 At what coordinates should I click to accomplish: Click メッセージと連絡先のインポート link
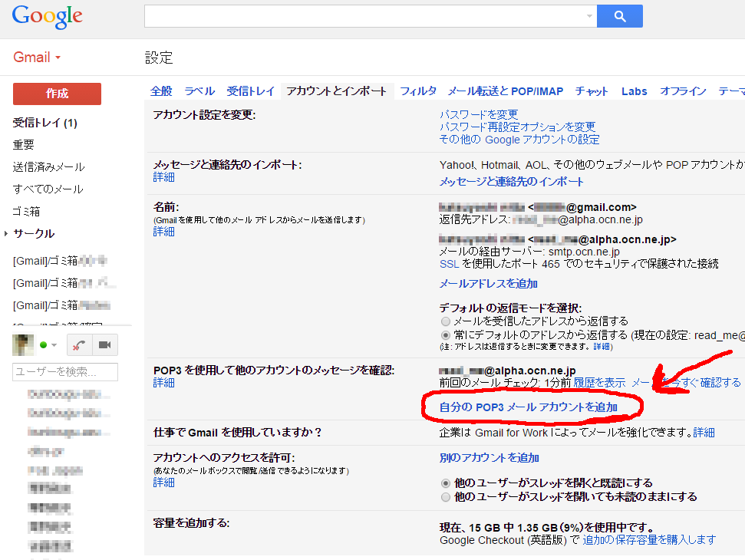511,182
